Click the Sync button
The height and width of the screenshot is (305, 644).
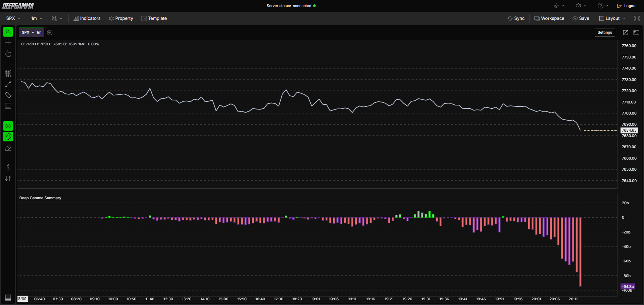pyautogui.click(x=516, y=18)
